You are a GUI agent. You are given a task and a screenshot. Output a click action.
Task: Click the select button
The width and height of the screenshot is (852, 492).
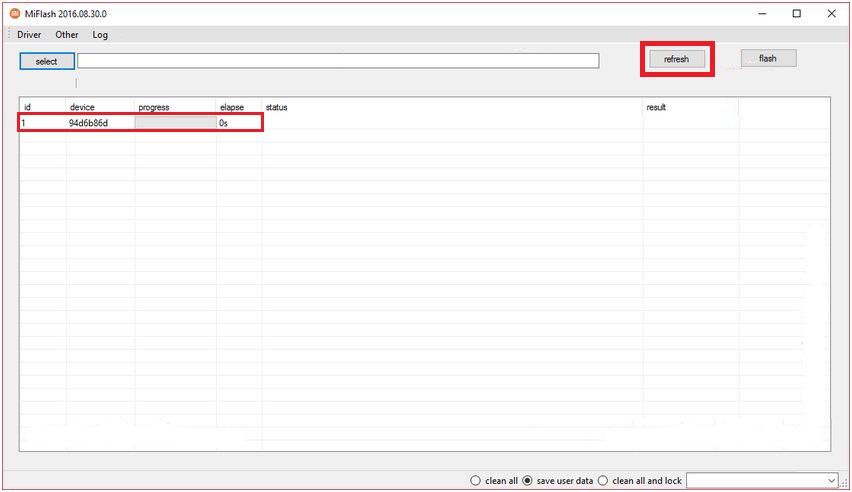(47, 61)
